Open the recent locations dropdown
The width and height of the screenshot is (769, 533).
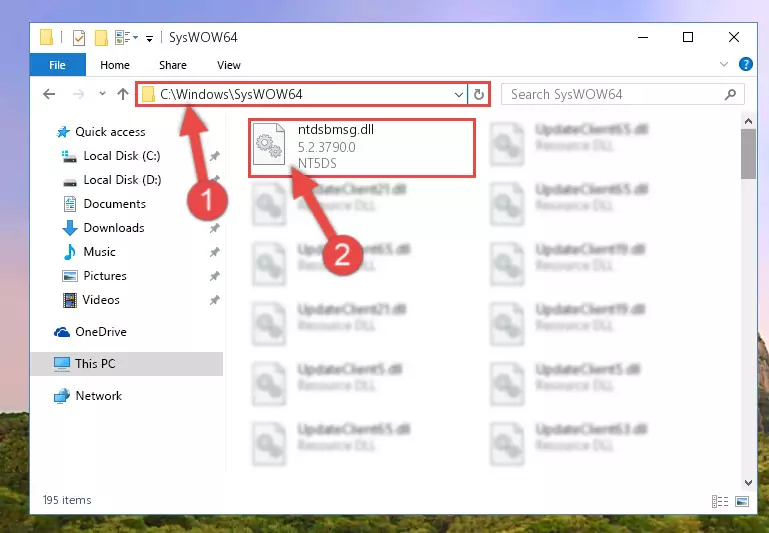(102, 93)
